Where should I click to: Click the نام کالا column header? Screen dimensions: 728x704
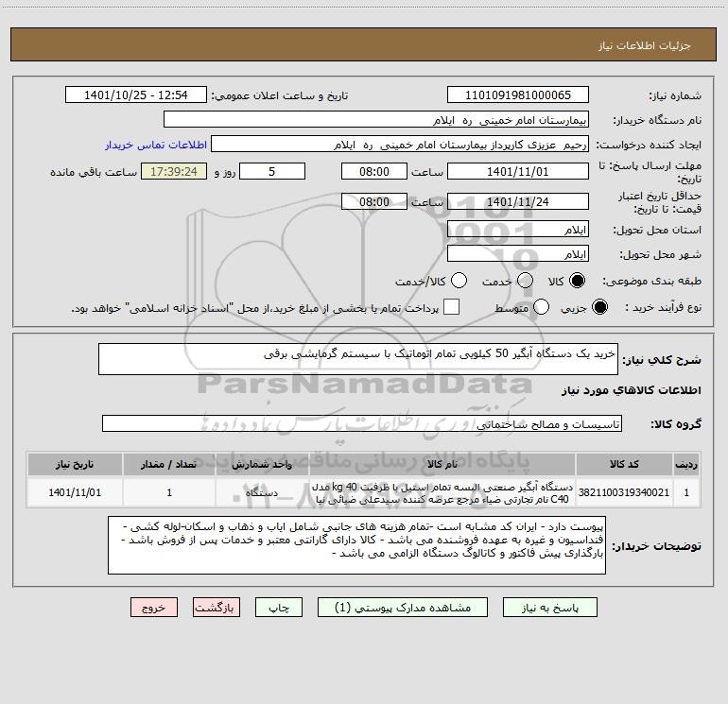click(442, 465)
